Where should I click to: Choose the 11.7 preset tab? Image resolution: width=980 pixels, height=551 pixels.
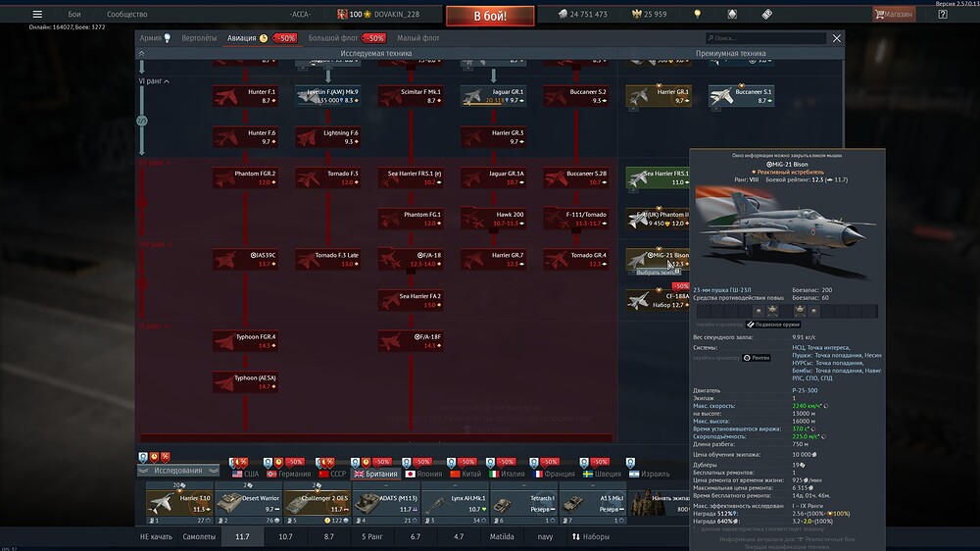[242, 536]
